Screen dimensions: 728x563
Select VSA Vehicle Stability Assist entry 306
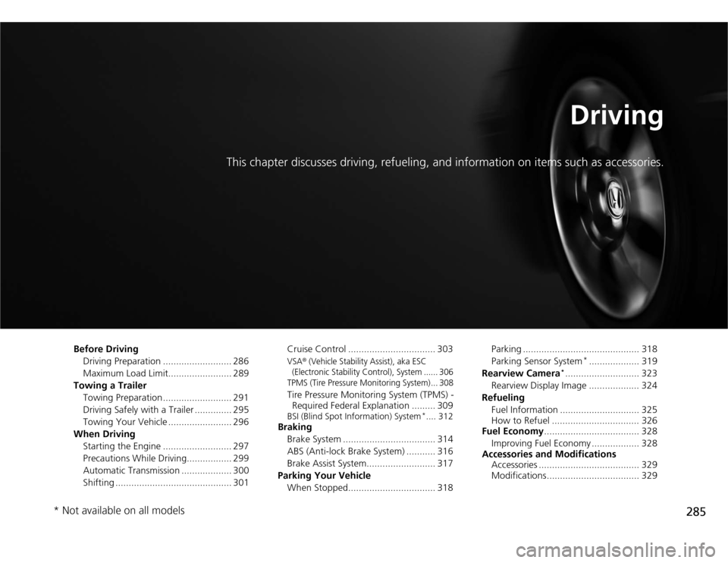point(369,366)
